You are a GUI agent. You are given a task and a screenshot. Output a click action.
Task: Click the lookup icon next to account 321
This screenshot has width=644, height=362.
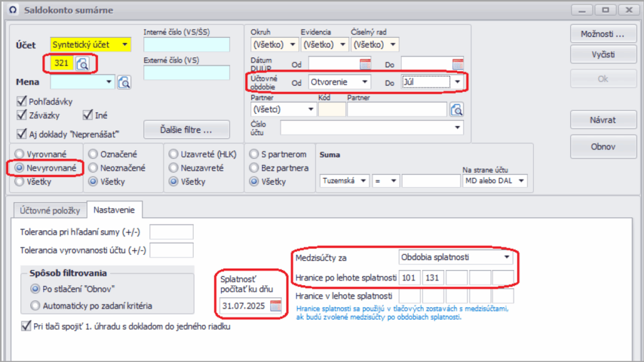tap(83, 63)
